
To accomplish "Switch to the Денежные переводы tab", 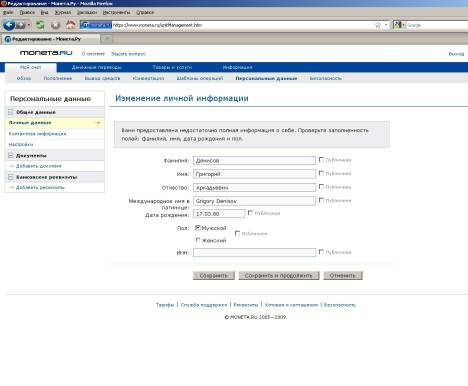I will (97, 67).
